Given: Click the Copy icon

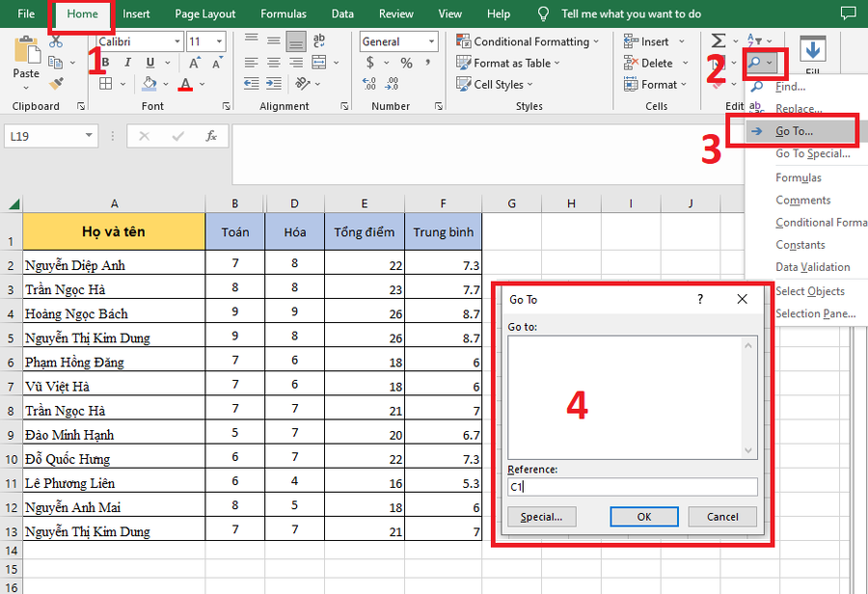Looking at the screenshot, I should 55,63.
